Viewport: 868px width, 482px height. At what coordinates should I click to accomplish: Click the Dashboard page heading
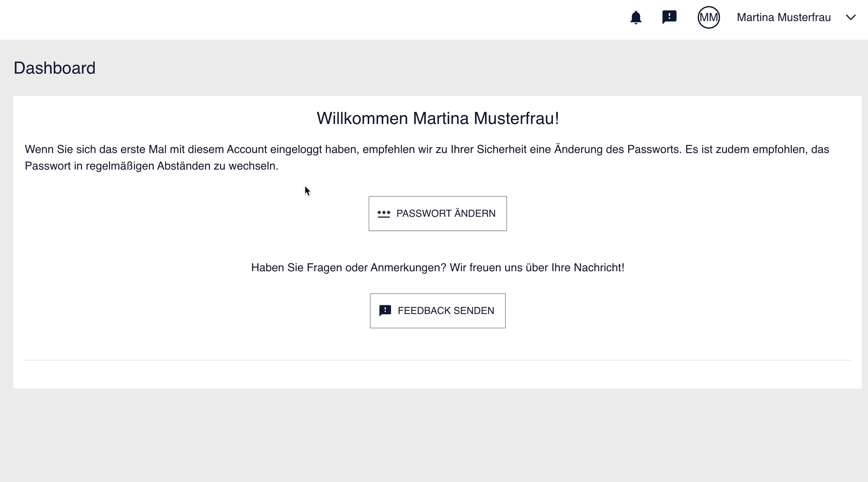pyautogui.click(x=55, y=68)
